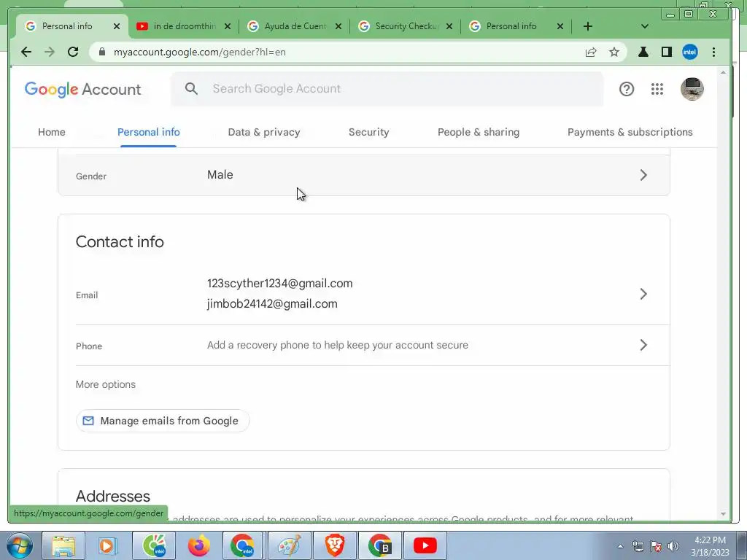Open the tab search dropdown arrow

tap(645, 26)
